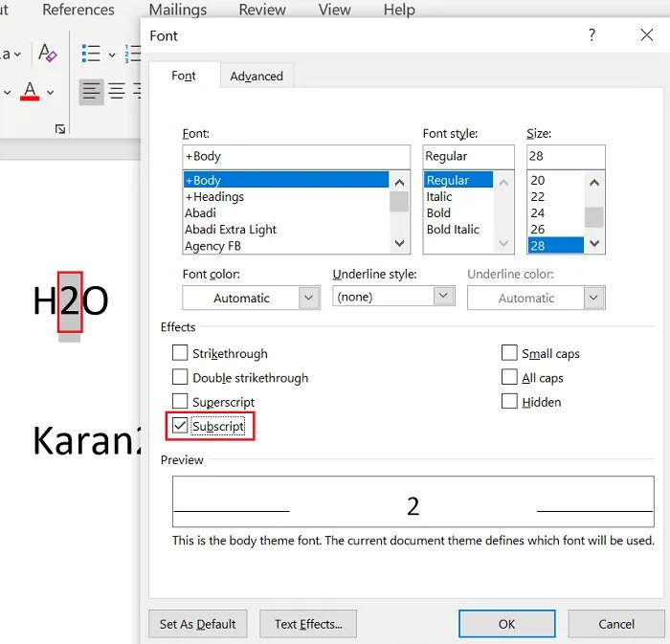This screenshot has width=670, height=644.
Task: Enable the Superscript checkbox
Action: click(x=180, y=401)
